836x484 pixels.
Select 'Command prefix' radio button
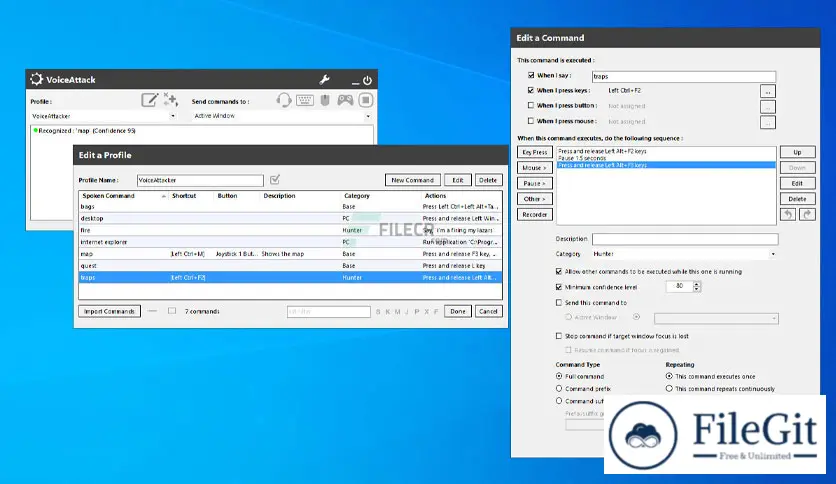tap(559, 389)
